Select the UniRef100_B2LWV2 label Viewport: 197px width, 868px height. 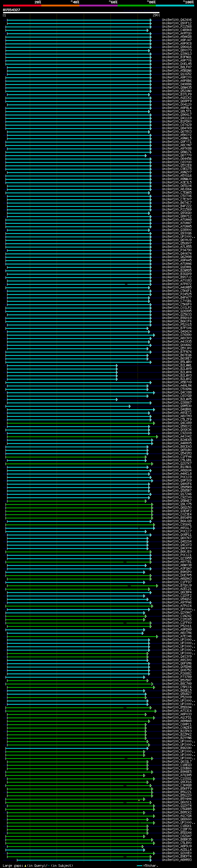click(x=177, y=379)
